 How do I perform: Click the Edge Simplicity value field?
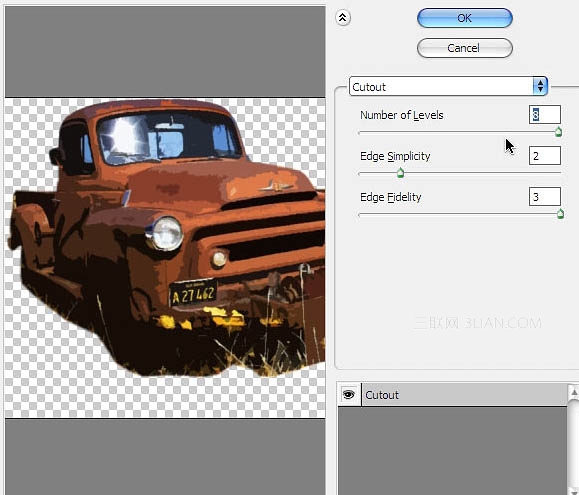[x=545, y=156]
